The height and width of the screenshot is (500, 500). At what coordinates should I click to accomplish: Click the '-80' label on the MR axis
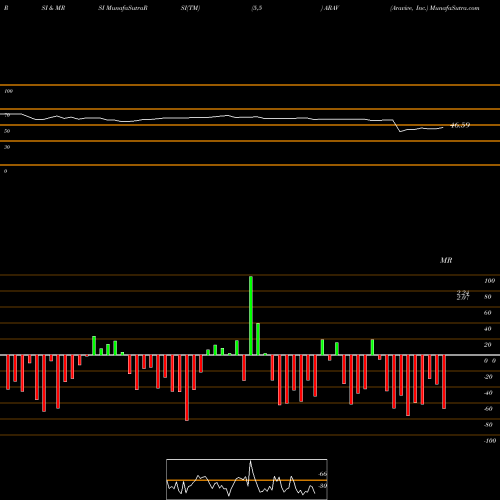(488, 425)
